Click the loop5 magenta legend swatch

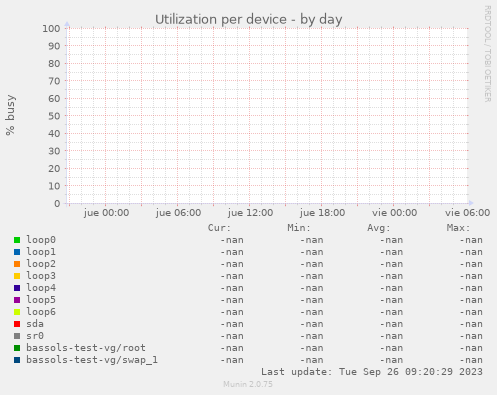tap(17, 300)
